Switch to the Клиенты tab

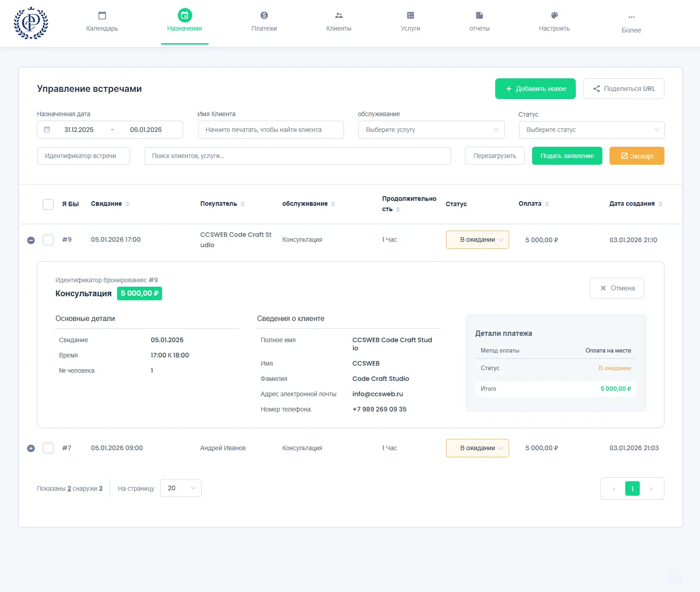339,23
